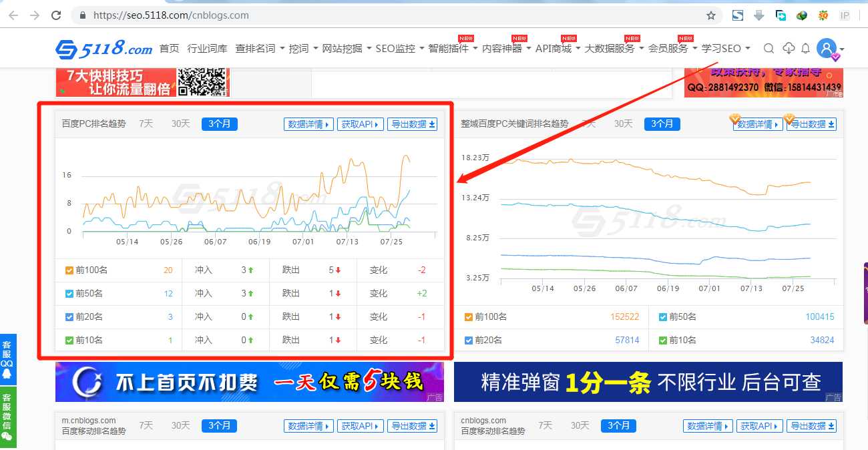868x450 pixels.
Task: Open 行业词库 in the top navigation
Action: [x=207, y=49]
